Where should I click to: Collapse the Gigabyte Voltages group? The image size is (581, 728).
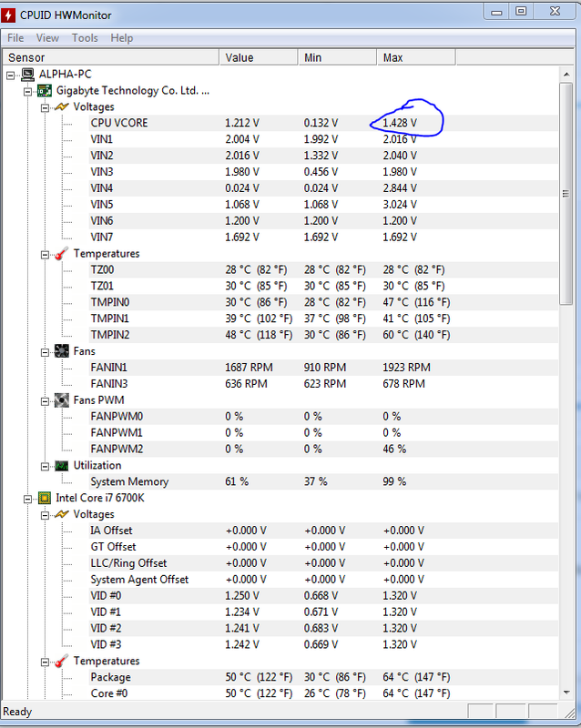point(46,107)
